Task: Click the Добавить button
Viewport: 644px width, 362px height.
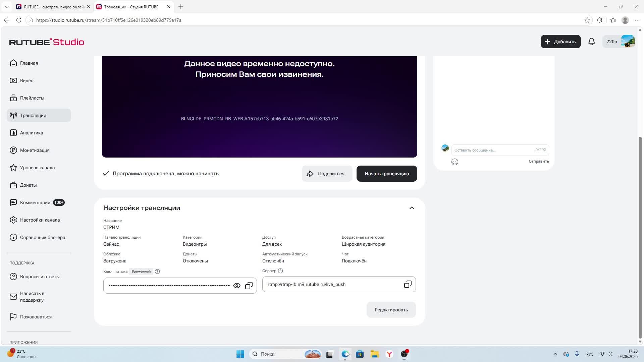Action: 560,42
